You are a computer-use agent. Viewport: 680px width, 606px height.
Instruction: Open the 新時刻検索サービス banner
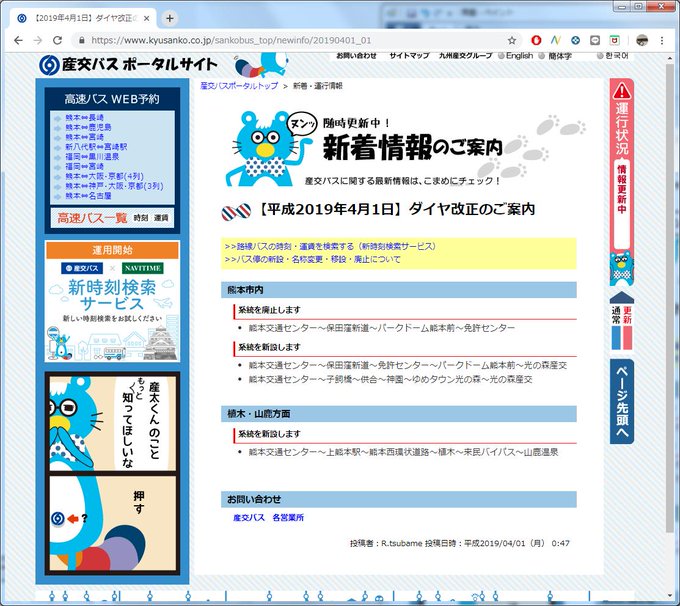pos(112,301)
